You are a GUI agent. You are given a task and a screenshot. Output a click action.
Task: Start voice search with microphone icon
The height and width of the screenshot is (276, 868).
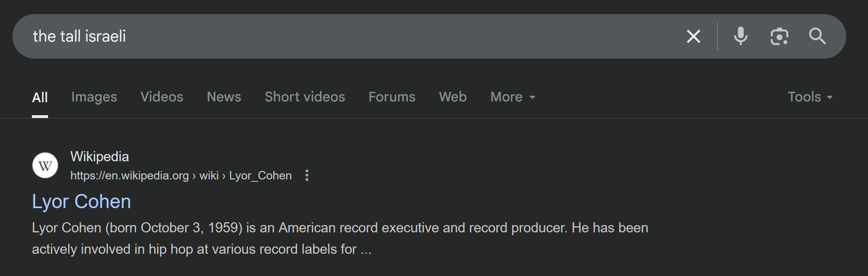click(x=740, y=36)
